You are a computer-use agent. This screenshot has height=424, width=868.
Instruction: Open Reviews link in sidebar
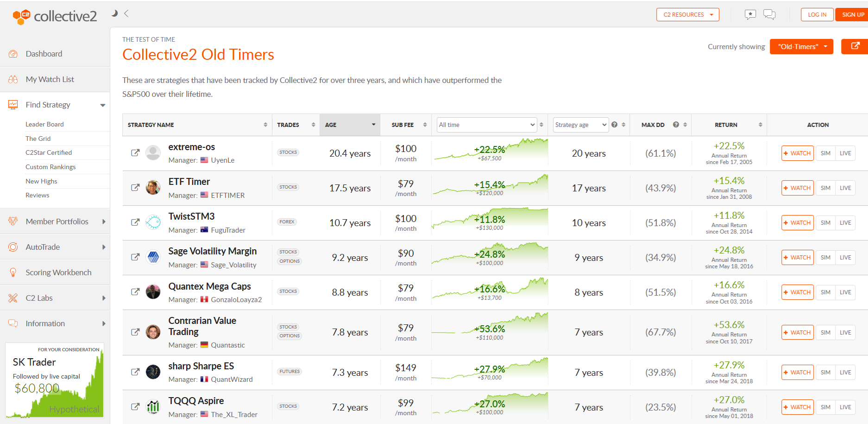(x=37, y=195)
